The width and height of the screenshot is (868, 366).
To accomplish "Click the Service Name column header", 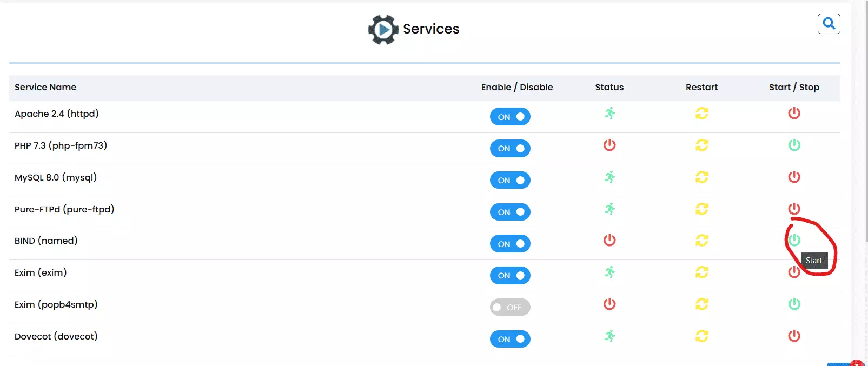I will 45,87.
